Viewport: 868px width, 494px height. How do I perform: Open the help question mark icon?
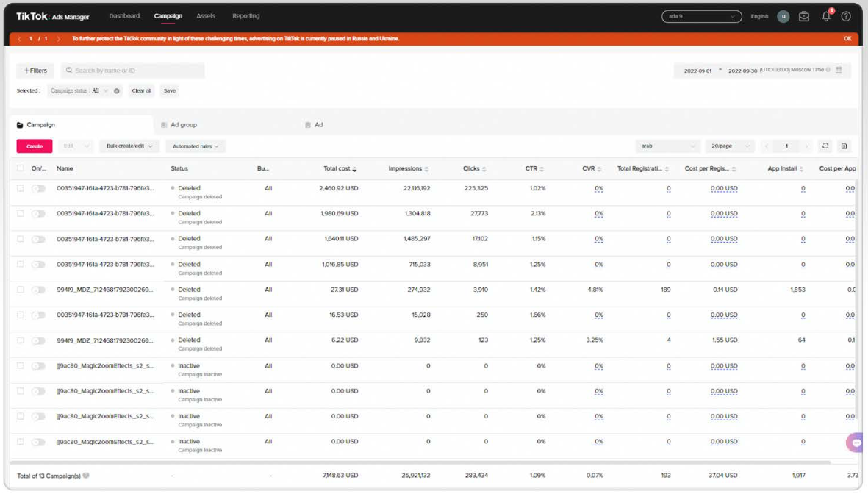click(x=846, y=16)
